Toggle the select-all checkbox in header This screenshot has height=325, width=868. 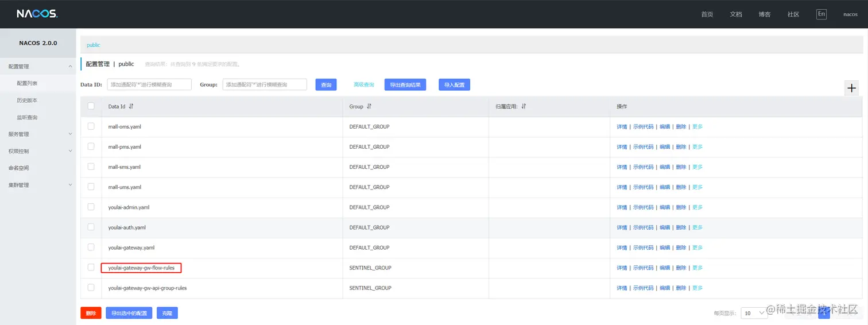pos(91,106)
